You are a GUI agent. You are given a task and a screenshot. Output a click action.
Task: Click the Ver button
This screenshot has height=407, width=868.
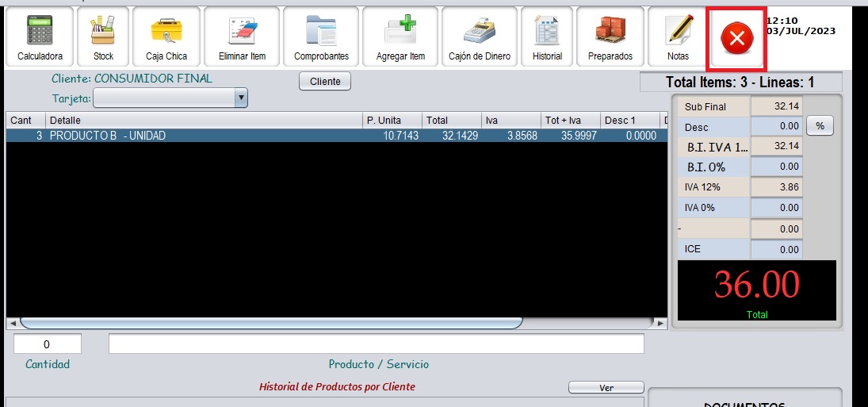coord(606,387)
